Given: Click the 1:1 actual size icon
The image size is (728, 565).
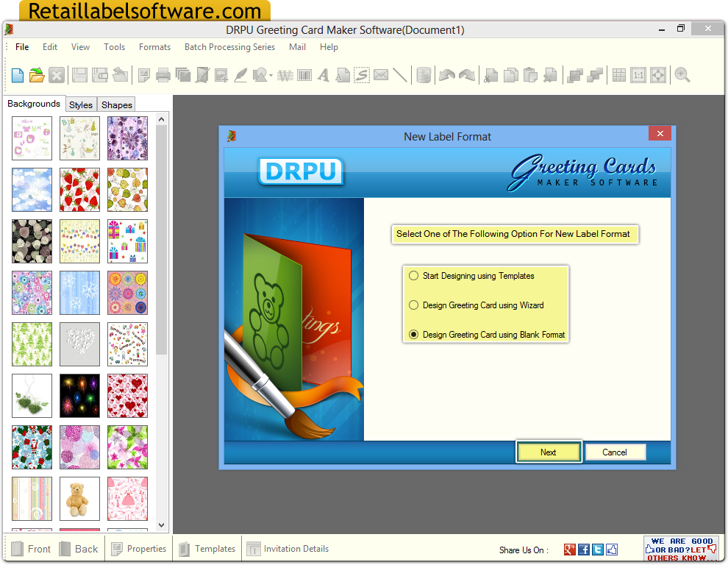Looking at the screenshot, I should (x=638, y=75).
